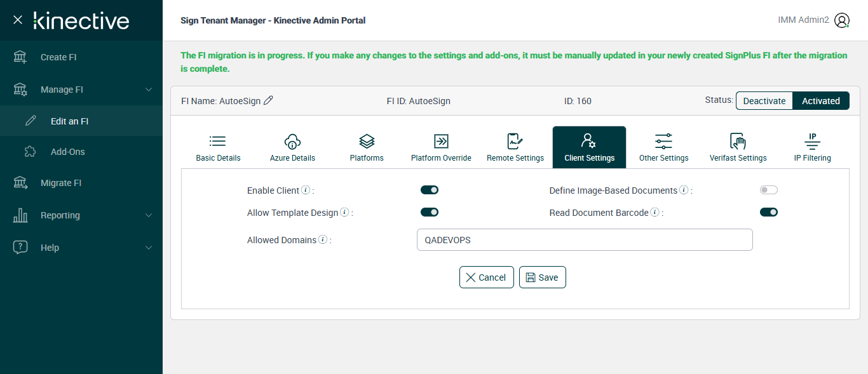Click the Platform Override arrow icon
This screenshot has width=868, height=374.
[x=441, y=141]
